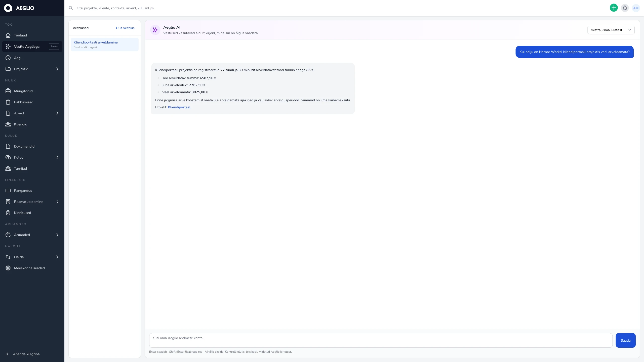Focus the Küsi oma Aeglio andmete kohta field
Screen dimensions: 644x362
point(381,340)
